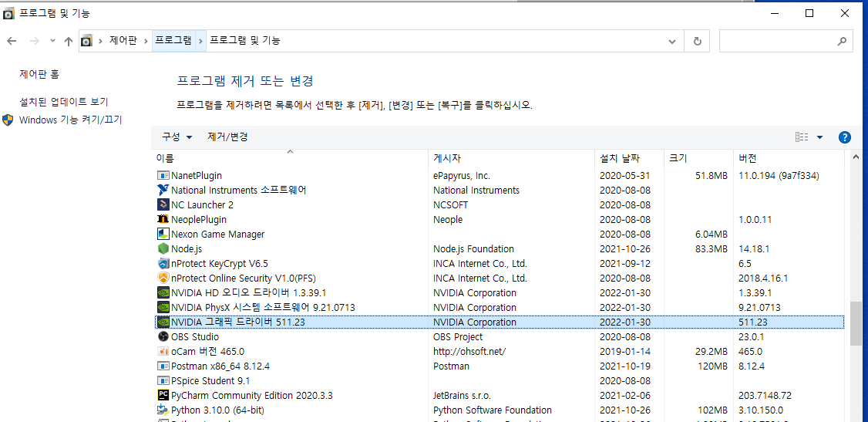
Task: Select the Python Software Foundation publisher cell
Action: click(492, 410)
